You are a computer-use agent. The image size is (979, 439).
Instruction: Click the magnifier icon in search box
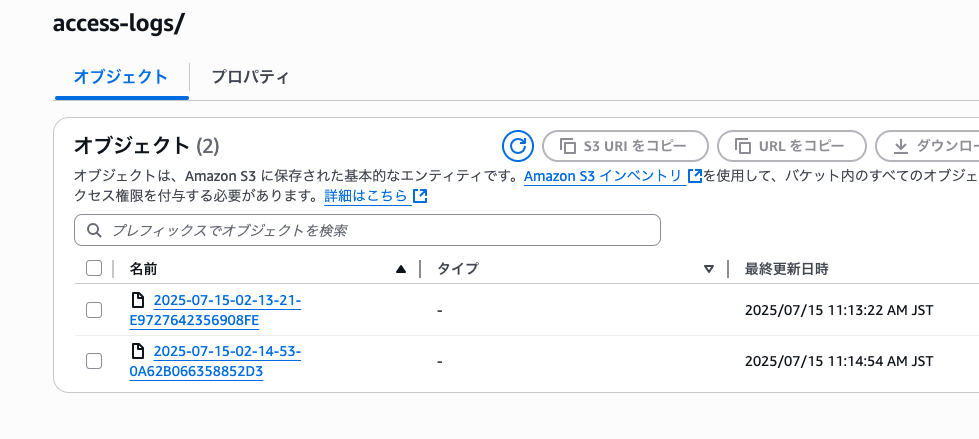pyautogui.click(x=94, y=230)
